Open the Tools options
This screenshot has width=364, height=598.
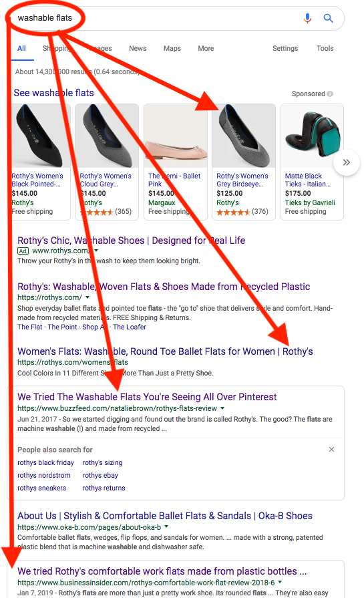click(325, 48)
